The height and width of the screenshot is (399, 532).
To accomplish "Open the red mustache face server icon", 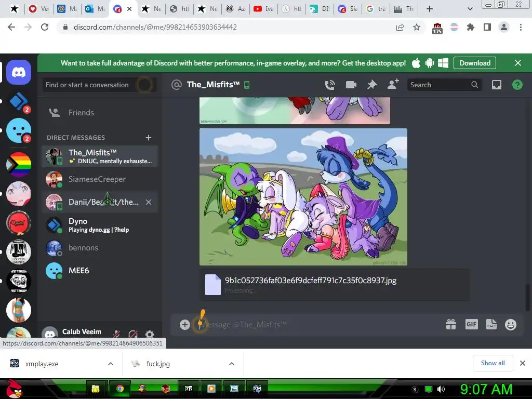I will (19, 223).
